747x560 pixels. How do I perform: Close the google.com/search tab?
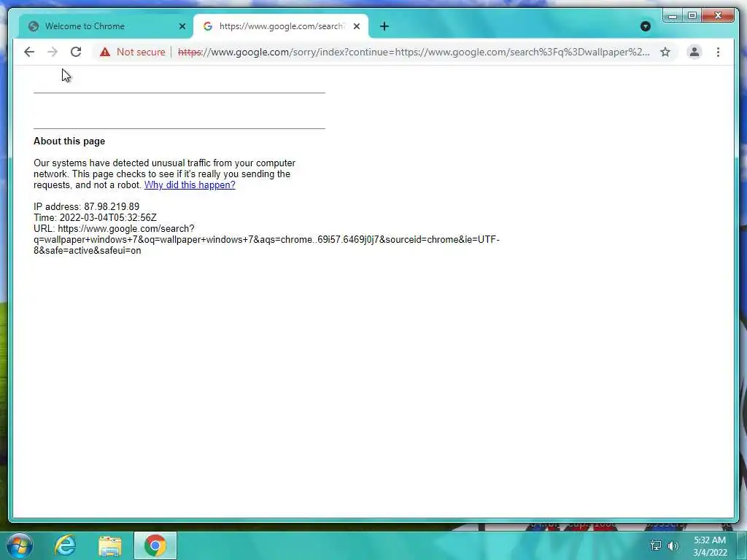[x=356, y=27]
